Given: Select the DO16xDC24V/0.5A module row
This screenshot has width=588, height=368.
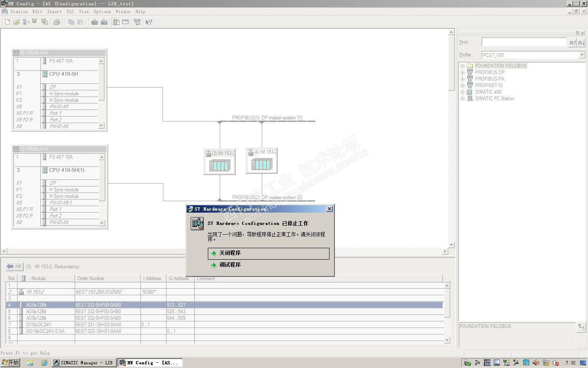Looking at the screenshot, I should 225,331.
